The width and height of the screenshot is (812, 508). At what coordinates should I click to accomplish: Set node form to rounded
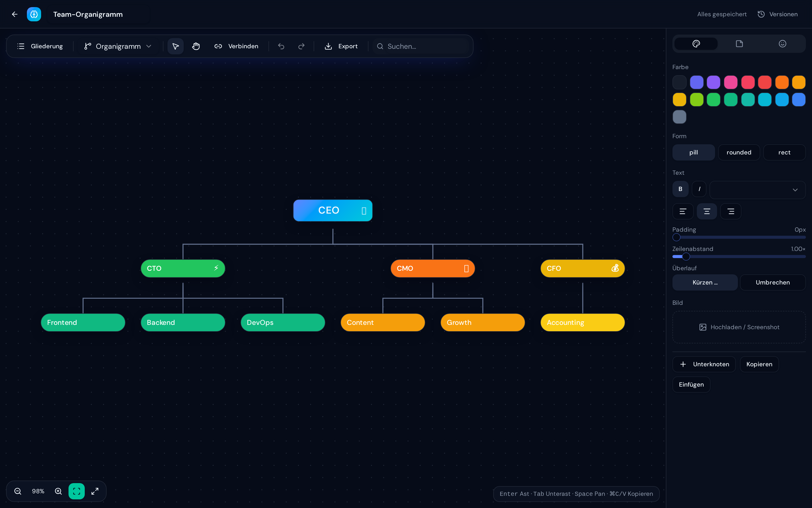pyautogui.click(x=739, y=153)
